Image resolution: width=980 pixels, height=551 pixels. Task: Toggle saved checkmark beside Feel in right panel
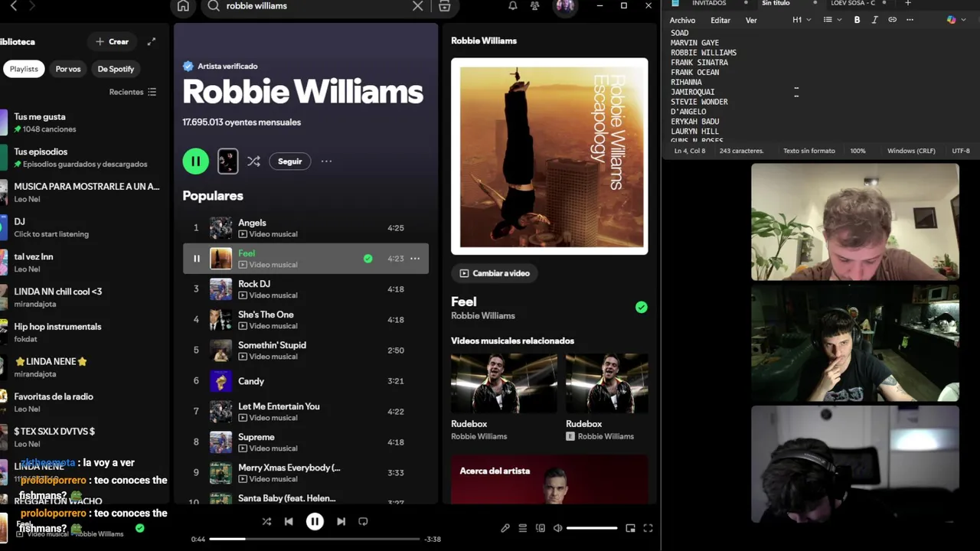pyautogui.click(x=642, y=307)
